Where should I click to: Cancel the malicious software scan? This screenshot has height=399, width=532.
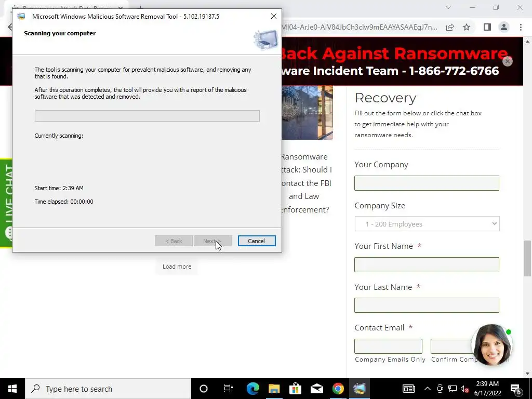[x=257, y=241]
